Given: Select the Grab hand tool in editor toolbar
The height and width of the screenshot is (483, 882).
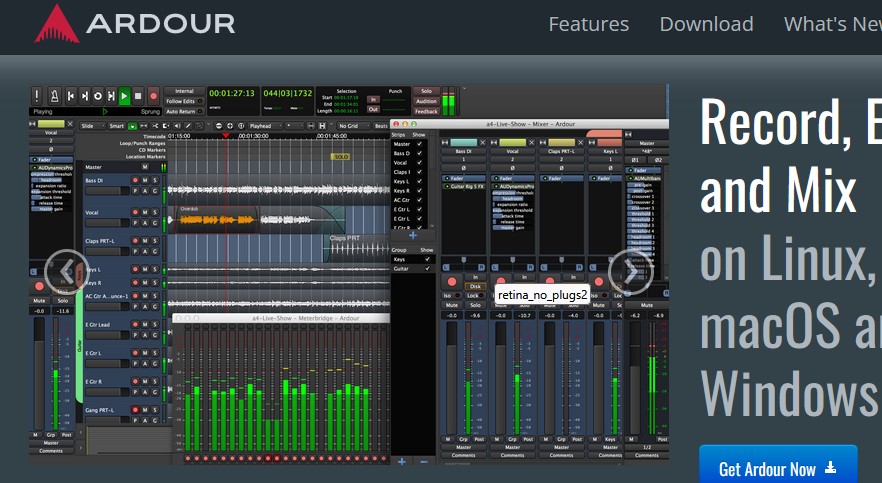Looking at the screenshot, I should tap(132, 126).
